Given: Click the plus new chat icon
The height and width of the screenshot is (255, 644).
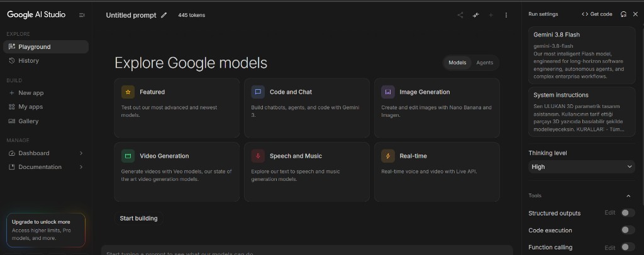Looking at the screenshot, I should [x=491, y=15].
